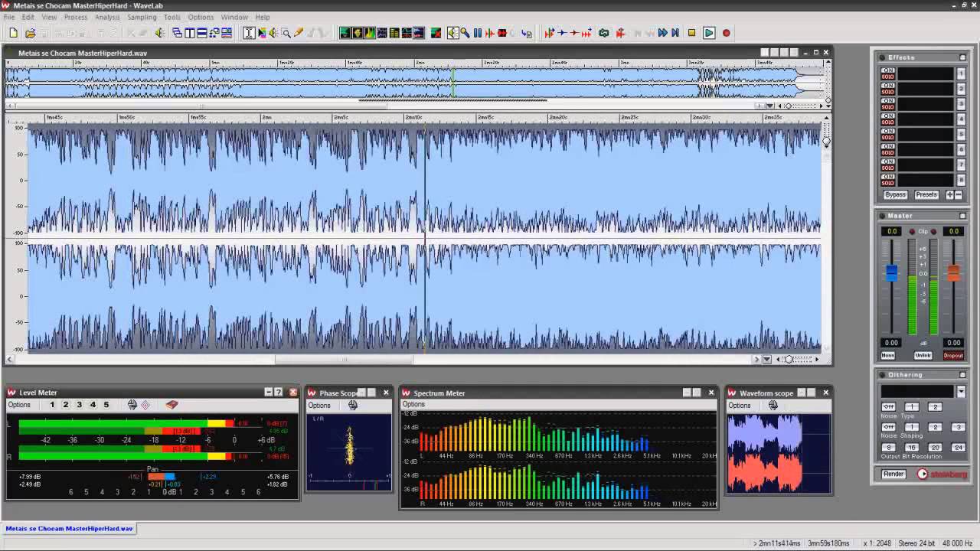
Task: Open the File menu
Action: click(9, 17)
